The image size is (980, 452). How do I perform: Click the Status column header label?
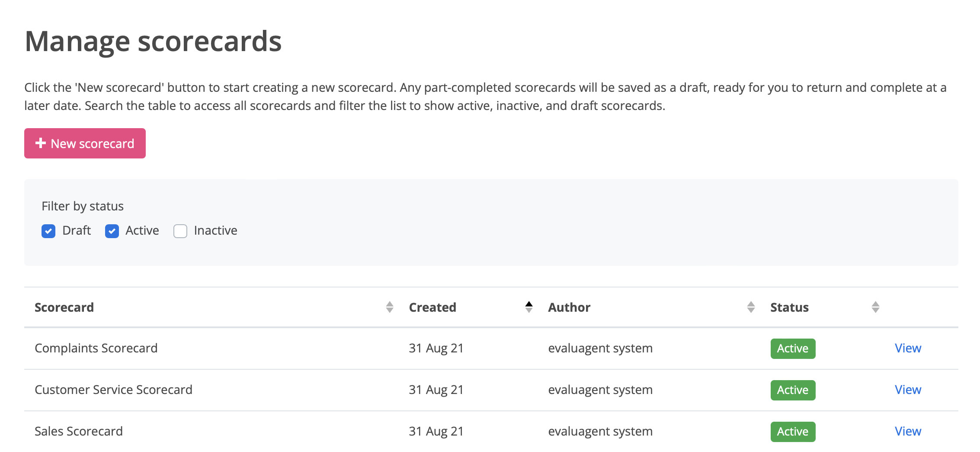click(x=789, y=307)
